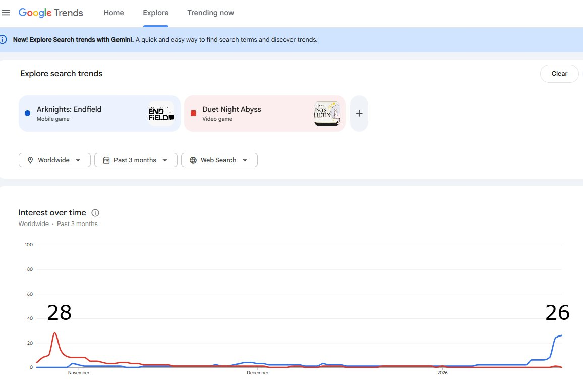Viewport: 583px width, 392px height.
Task: Click the Duet Night Abyss thumbnail image
Action: click(327, 114)
